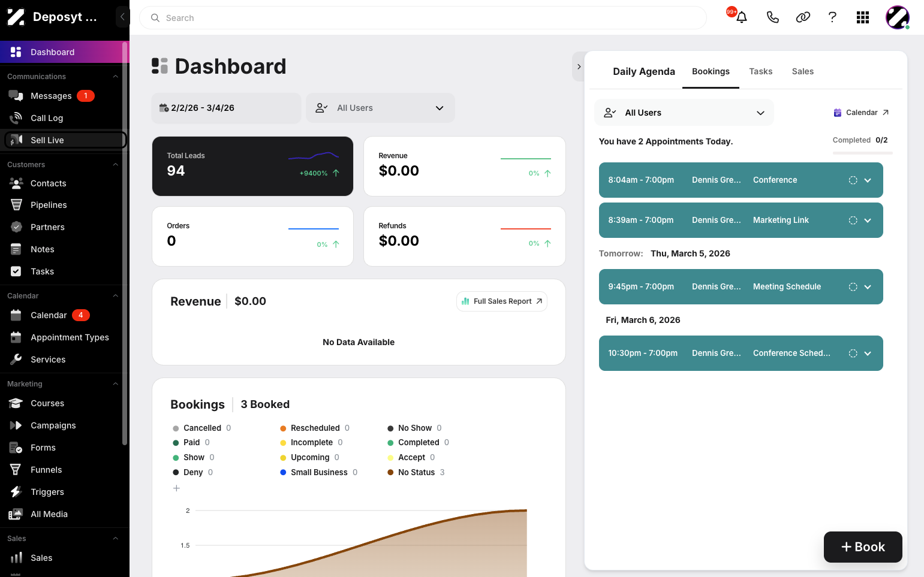The height and width of the screenshot is (577, 924).
Task: Expand the Meeting Schedule appointment chevron
Action: coord(868,287)
